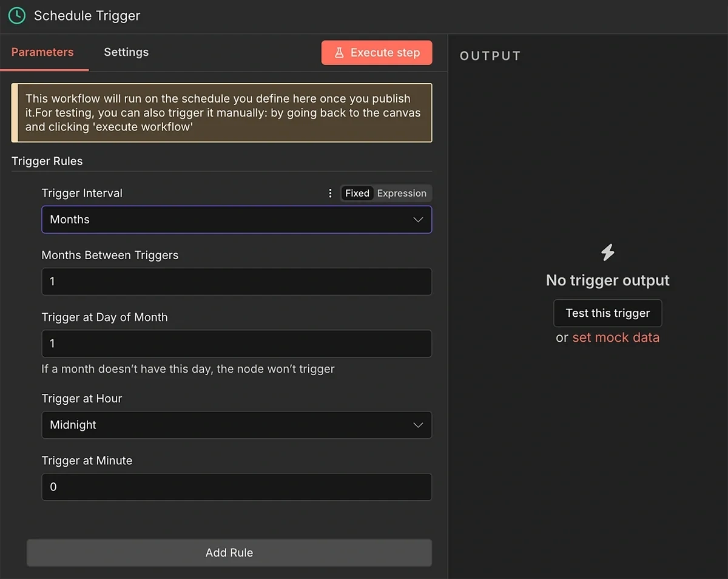Switch to the Settings tab
Image resolution: width=728 pixels, height=579 pixels.
[x=126, y=52]
